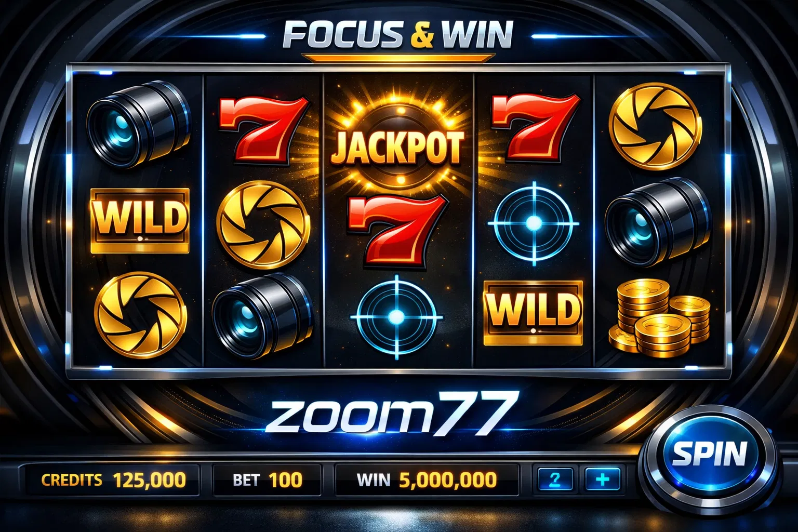Increase the bet with the plus button

tap(603, 478)
